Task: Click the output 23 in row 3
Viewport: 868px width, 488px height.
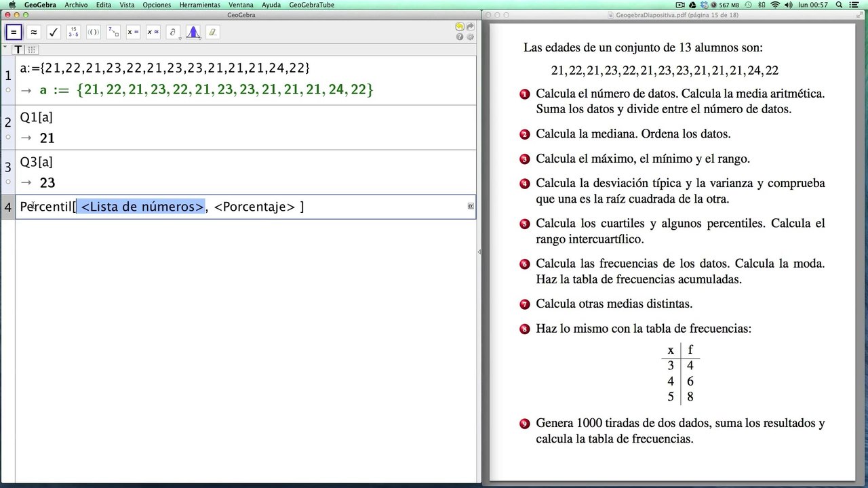Action: click(x=47, y=183)
